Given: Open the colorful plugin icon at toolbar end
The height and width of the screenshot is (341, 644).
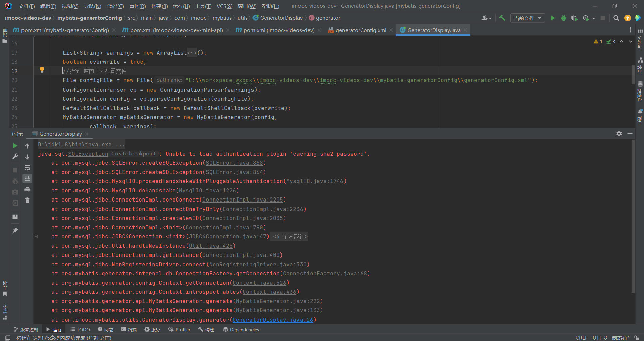Looking at the screenshot, I should [x=638, y=18].
